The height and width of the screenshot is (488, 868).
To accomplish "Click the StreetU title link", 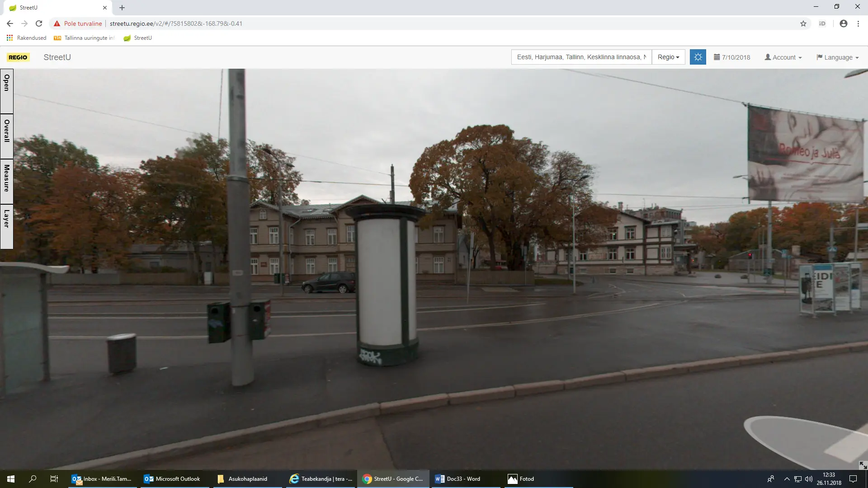I will pyautogui.click(x=57, y=57).
